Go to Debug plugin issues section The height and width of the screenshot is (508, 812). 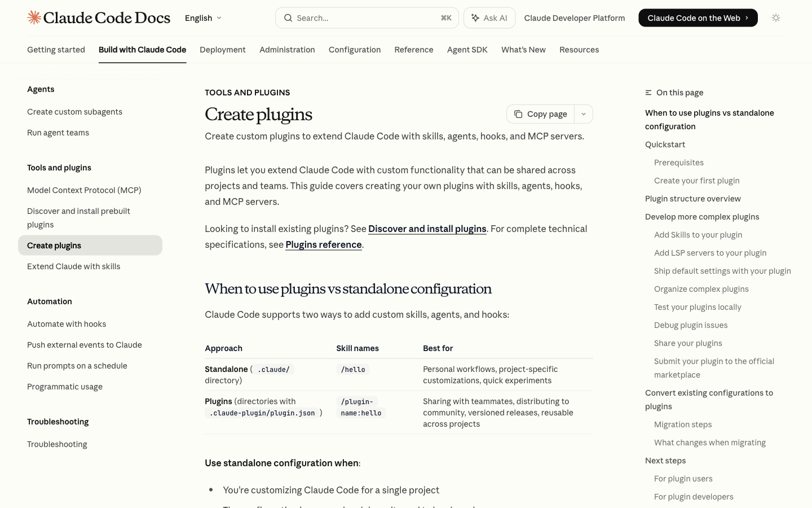coord(691,325)
